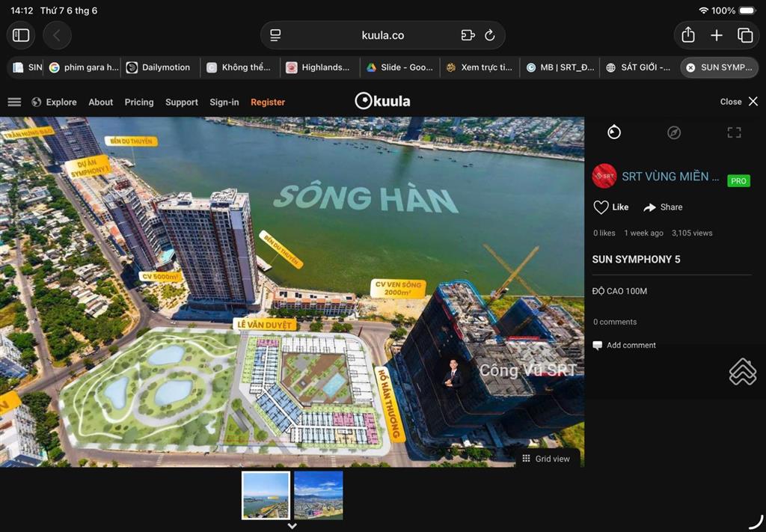Switch to Xem trực tiếp tab
The height and width of the screenshot is (532, 766).
479,67
